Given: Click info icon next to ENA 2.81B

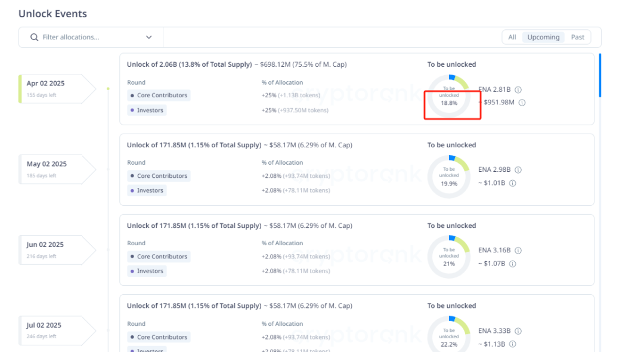Looking at the screenshot, I should [x=518, y=89].
